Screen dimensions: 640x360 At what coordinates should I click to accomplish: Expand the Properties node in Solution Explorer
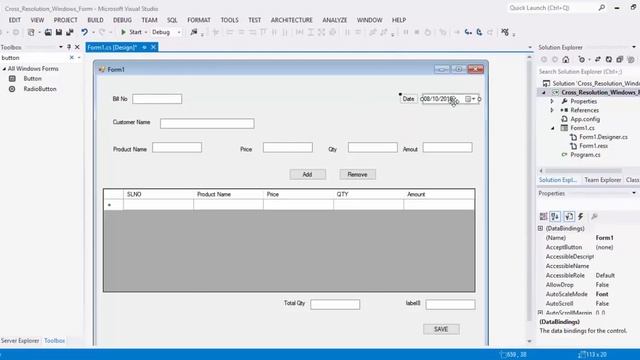click(x=552, y=101)
